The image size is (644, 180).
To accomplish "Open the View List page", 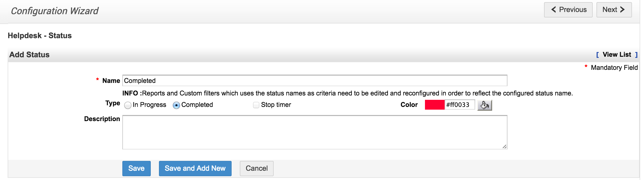I will (617, 54).
